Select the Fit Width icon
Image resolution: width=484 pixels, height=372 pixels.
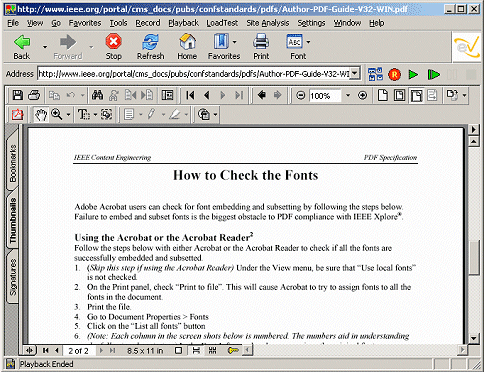416,96
